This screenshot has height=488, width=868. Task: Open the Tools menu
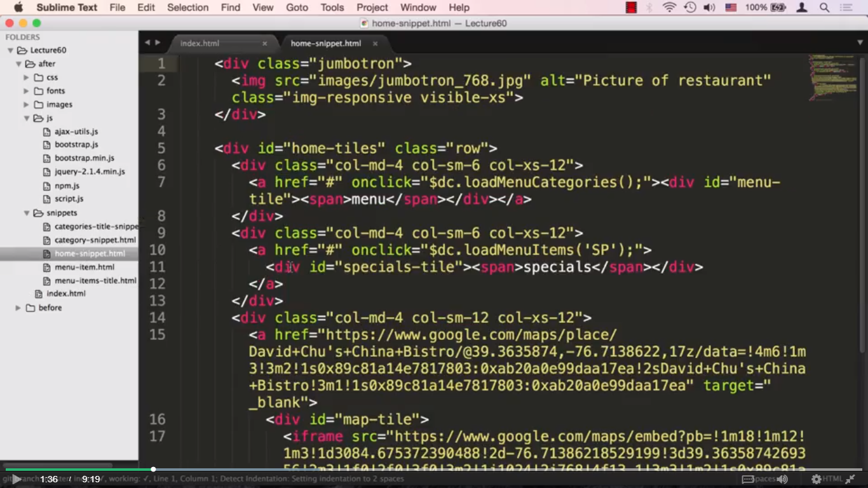[332, 8]
